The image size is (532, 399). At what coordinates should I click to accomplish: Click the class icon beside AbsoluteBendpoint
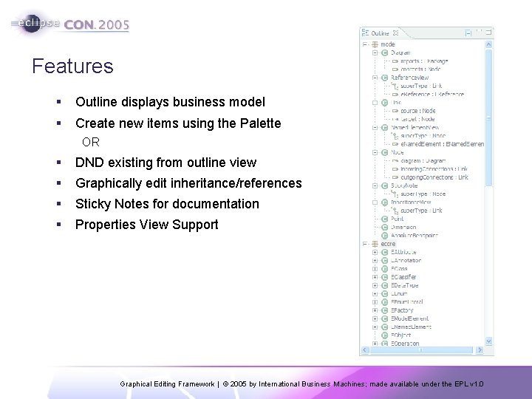(384, 236)
